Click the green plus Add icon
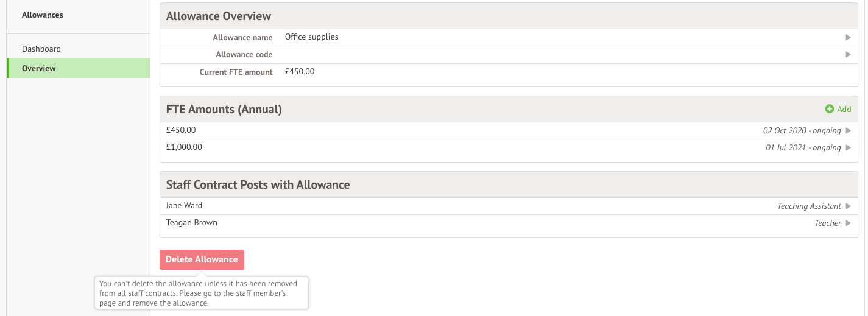Image resolution: width=868 pixels, height=316 pixels. 829,109
